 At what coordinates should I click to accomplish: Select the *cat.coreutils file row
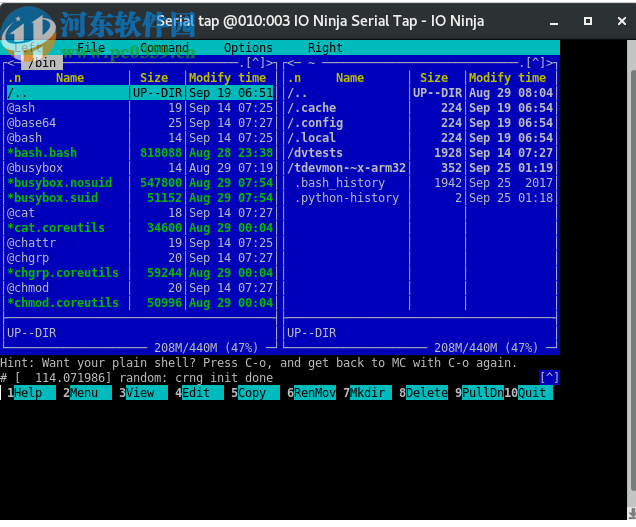click(x=140, y=228)
